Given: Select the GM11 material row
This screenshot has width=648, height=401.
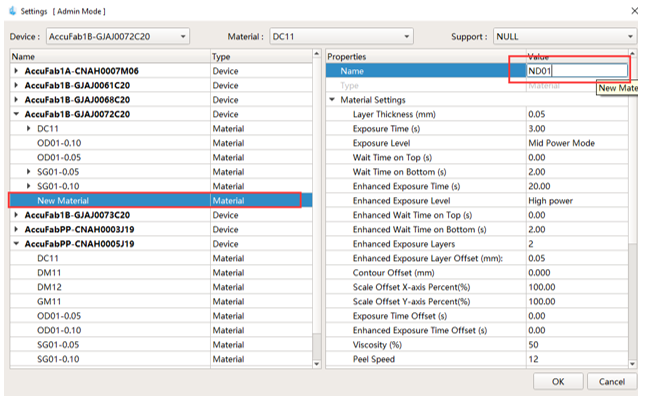Looking at the screenshot, I should [x=161, y=301].
